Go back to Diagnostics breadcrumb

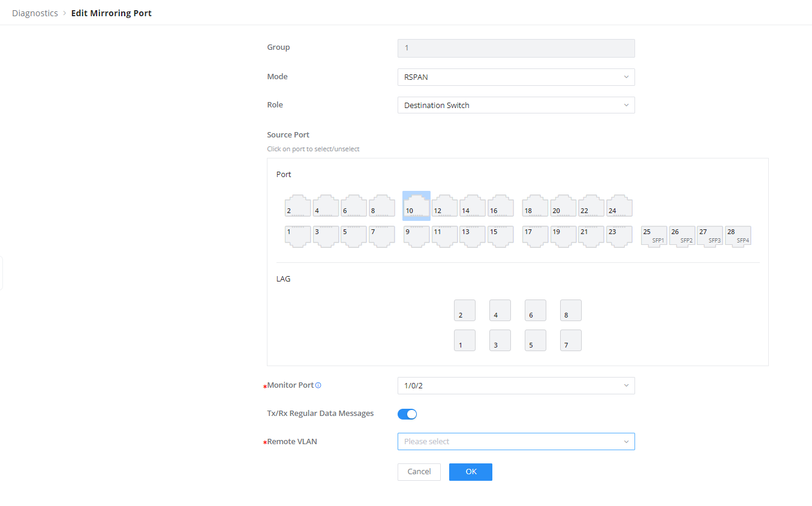point(35,13)
